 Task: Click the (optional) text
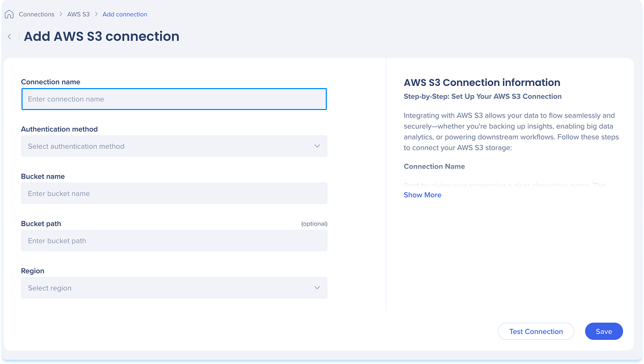pos(314,224)
